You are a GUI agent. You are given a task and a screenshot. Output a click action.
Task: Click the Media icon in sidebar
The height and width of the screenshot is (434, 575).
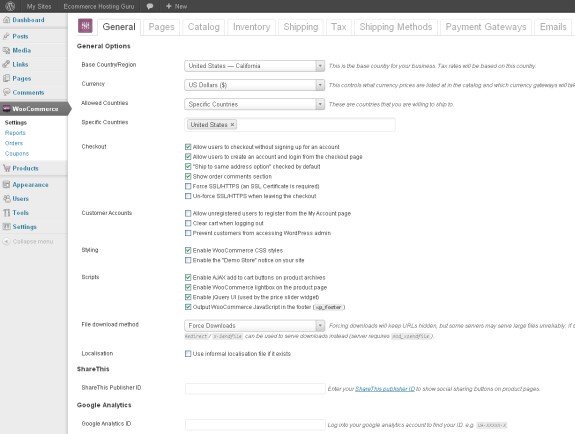tap(6, 50)
